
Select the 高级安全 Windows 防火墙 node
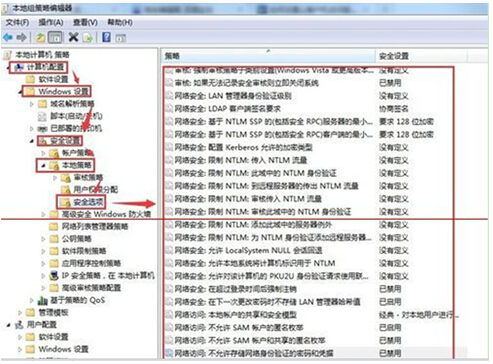pyautogui.click(x=106, y=214)
